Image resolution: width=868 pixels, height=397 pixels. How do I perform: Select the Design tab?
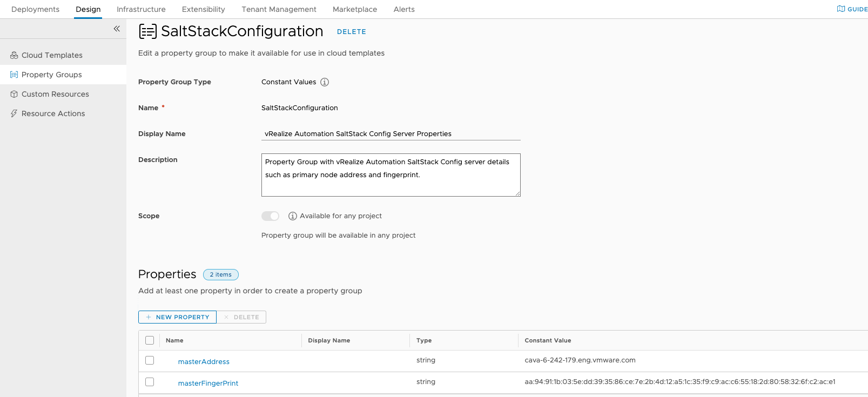click(88, 9)
